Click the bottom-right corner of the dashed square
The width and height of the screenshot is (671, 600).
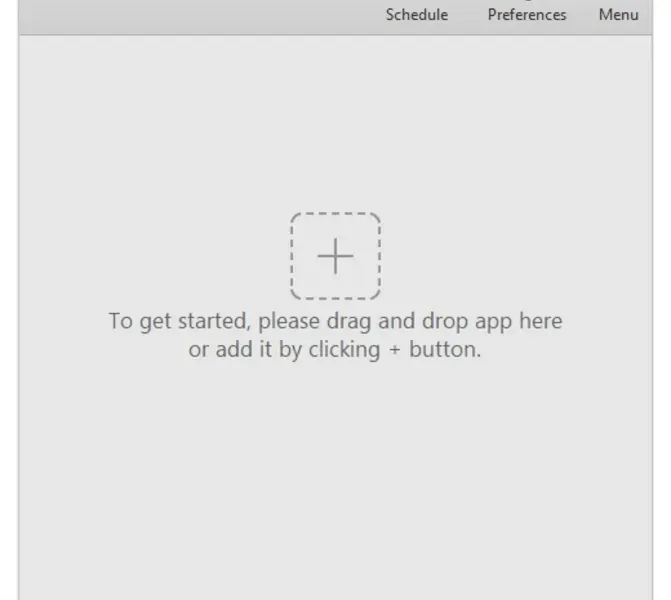377,295
